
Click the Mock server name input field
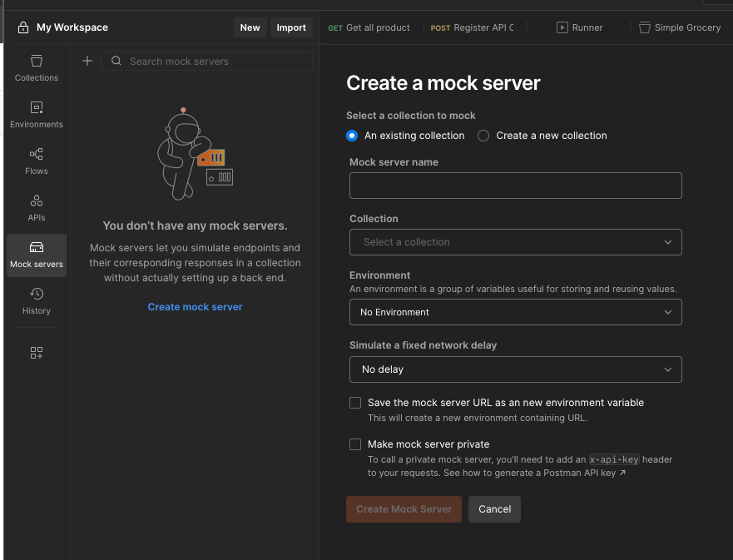516,186
